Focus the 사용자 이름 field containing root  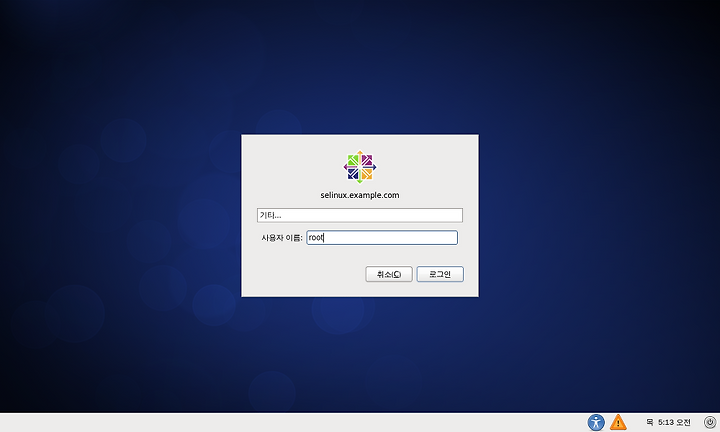(x=382, y=237)
